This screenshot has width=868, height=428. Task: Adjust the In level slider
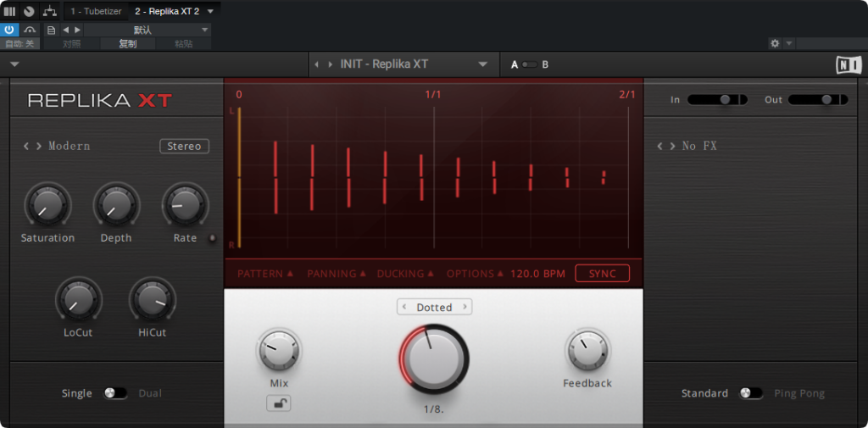pos(717,100)
